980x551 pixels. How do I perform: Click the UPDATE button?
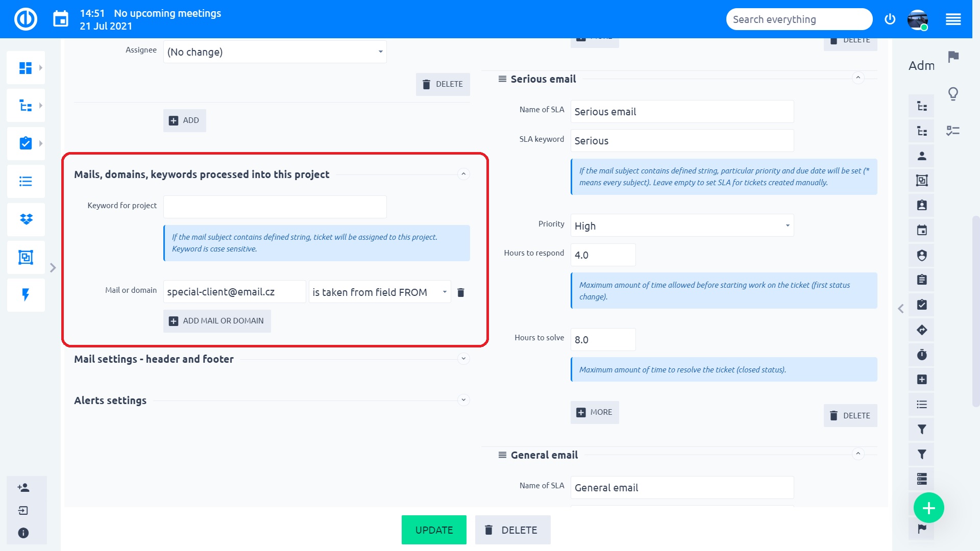pos(434,530)
